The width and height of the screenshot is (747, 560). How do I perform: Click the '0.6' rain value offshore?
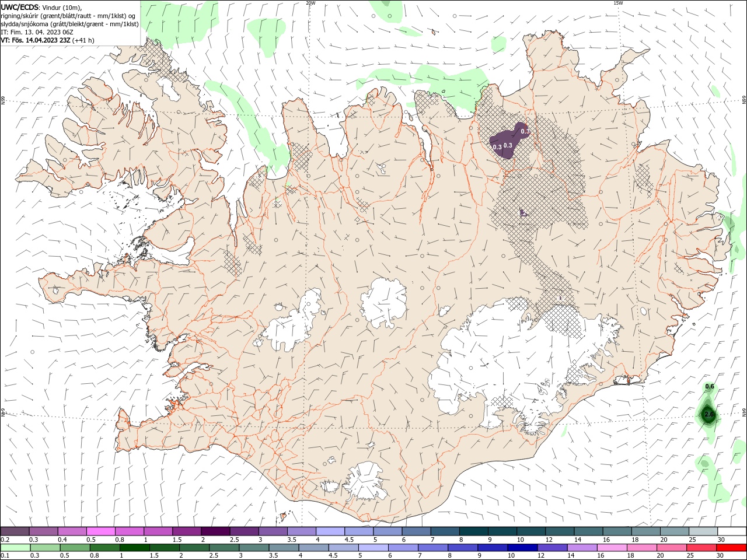pyautogui.click(x=710, y=386)
